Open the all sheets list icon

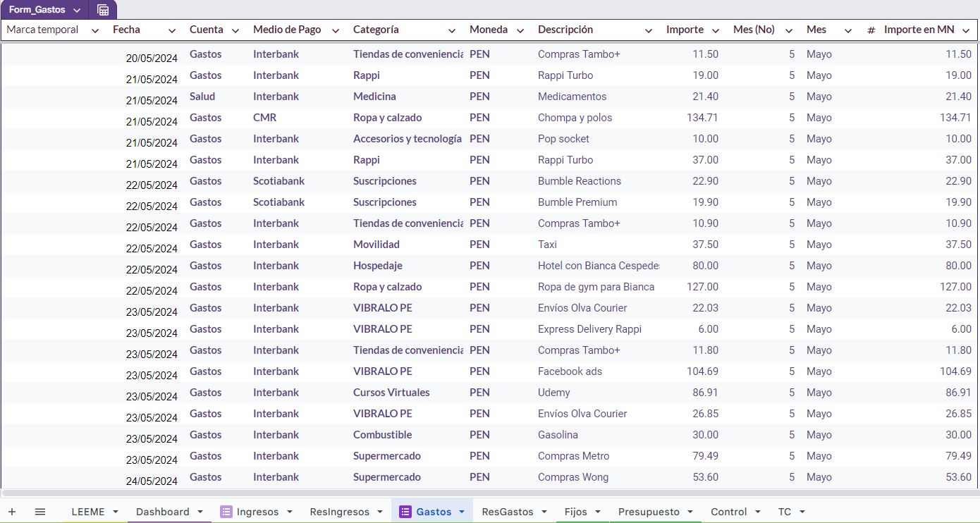tap(40, 512)
